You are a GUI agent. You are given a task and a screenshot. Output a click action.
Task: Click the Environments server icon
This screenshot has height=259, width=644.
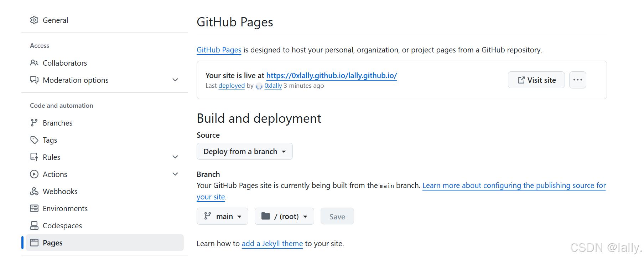34,208
